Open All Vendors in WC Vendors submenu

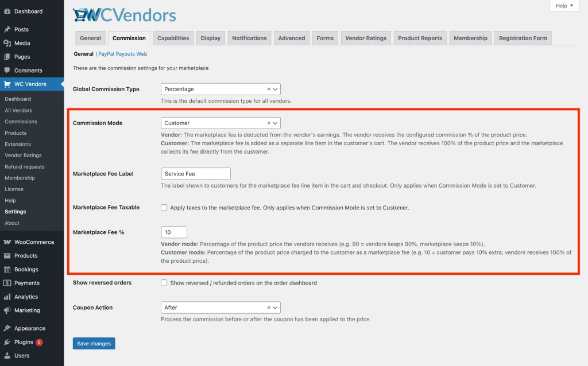click(x=18, y=111)
